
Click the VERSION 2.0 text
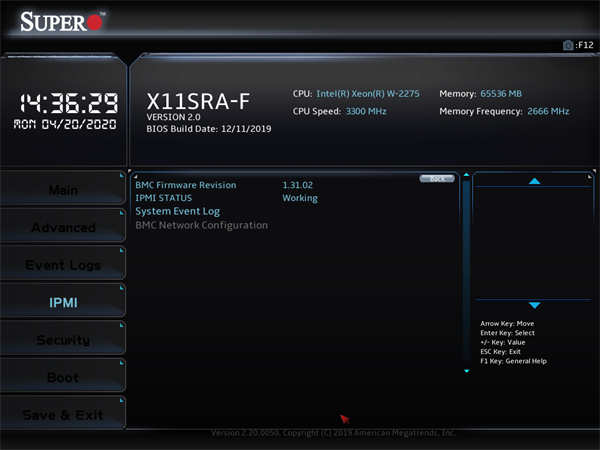(173, 117)
